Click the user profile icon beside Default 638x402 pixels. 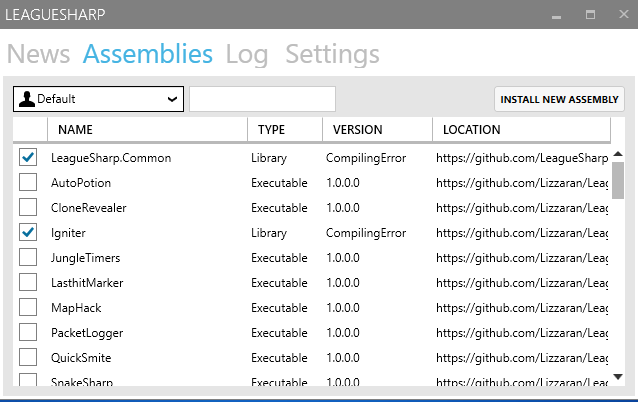click(27, 99)
